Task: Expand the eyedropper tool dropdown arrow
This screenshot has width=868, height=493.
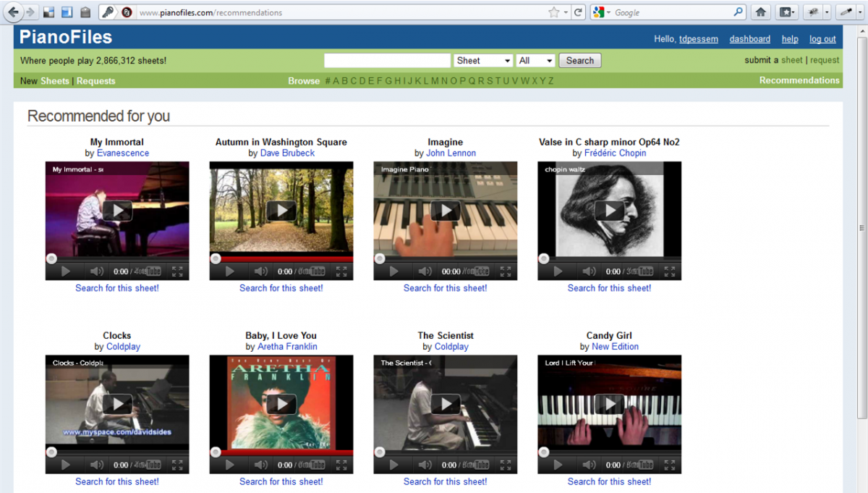Action: [859, 12]
